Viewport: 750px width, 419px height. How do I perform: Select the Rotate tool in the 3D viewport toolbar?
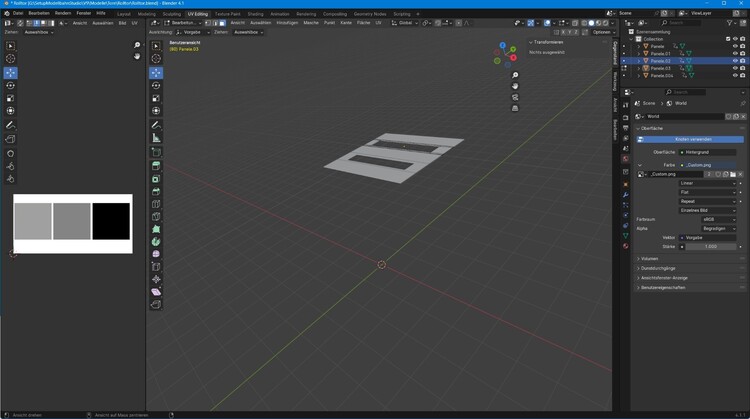[156, 86]
